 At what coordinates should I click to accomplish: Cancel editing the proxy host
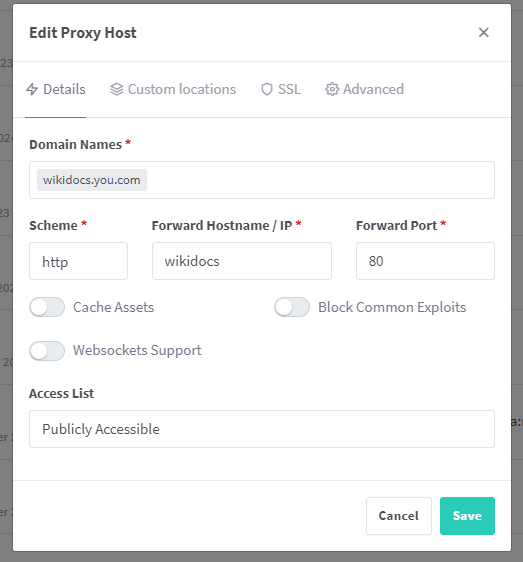[x=399, y=516]
